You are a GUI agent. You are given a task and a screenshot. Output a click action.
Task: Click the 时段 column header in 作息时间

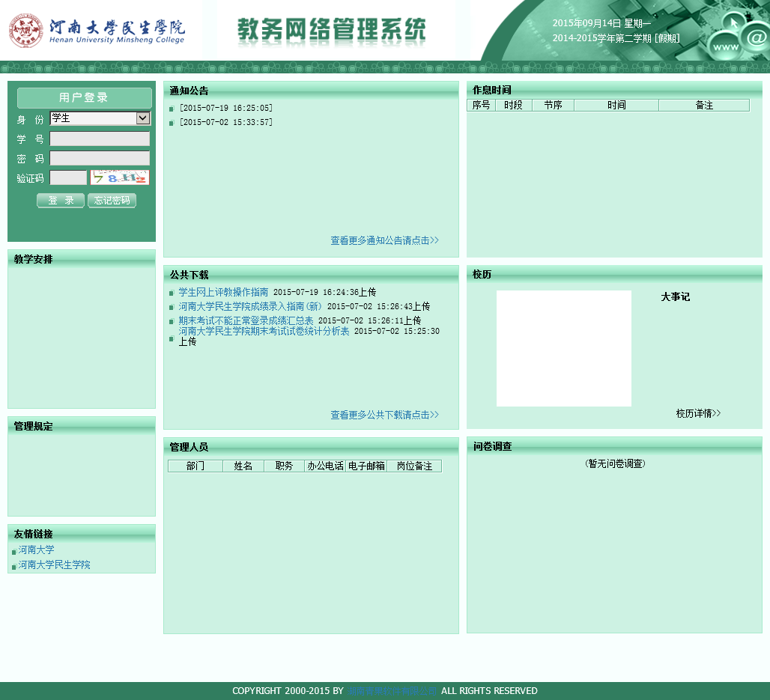click(x=514, y=105)
